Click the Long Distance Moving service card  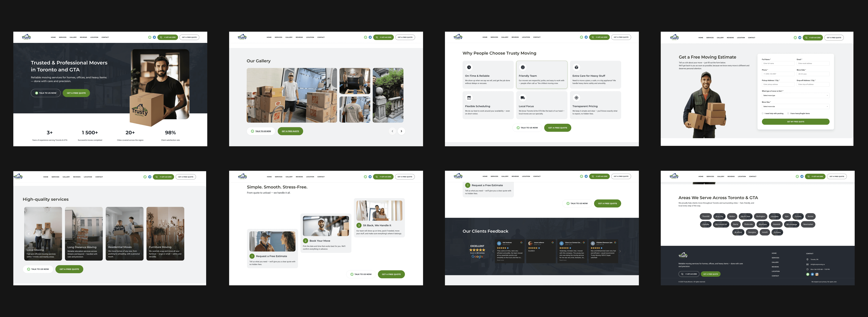[x=84, y=234]
